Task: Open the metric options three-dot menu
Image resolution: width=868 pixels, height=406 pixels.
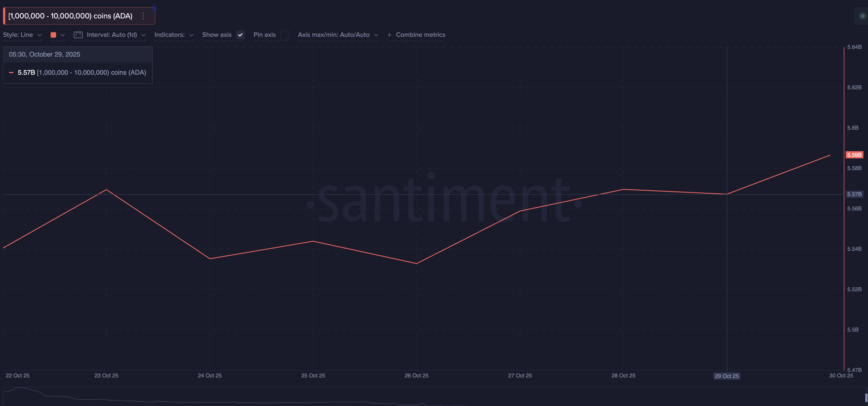Action: point(143,16)
